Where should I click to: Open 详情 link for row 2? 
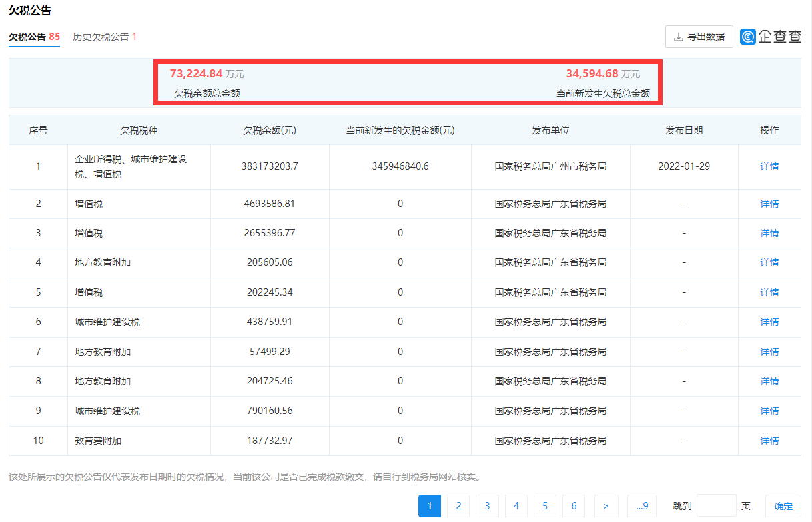(769, 204)
